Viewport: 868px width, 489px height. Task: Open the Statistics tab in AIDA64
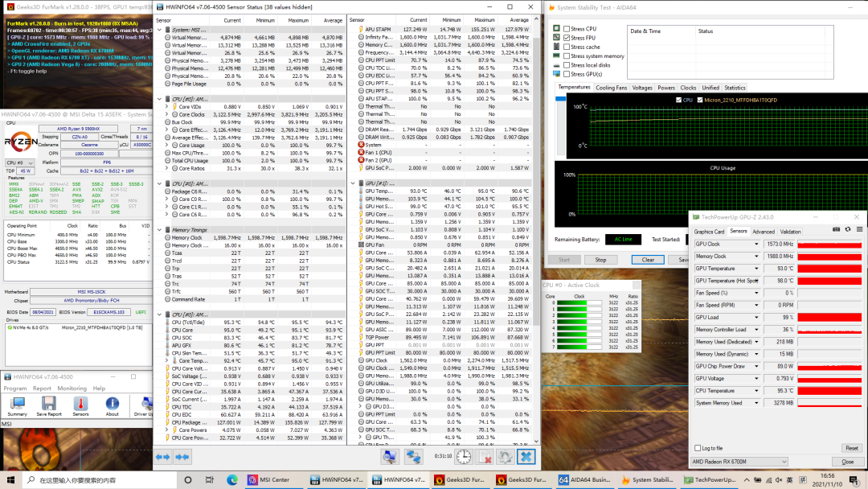click(x=735, y=88)
